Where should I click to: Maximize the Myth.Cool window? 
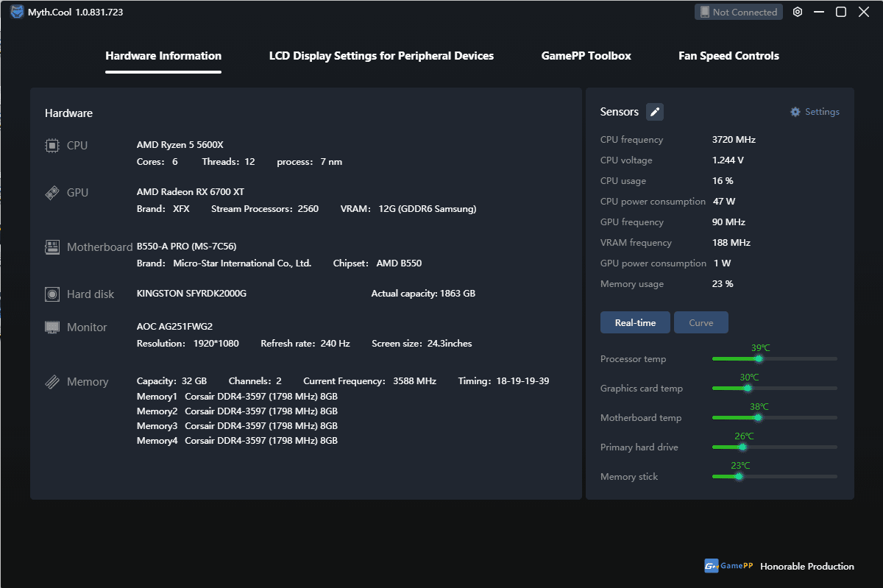tap(841, 12)
